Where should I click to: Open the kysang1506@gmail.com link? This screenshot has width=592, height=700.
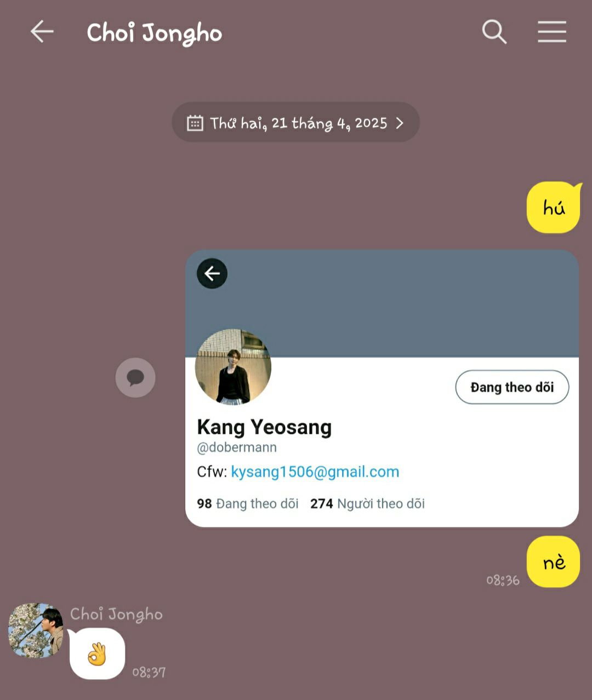tap(315, 472)
